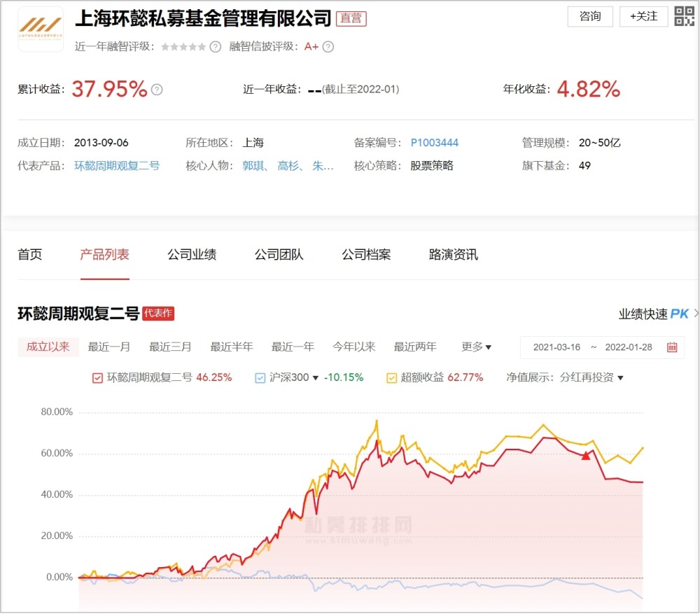
Task: Click the 80.00% y-axis label
Action: click(57, 412)
